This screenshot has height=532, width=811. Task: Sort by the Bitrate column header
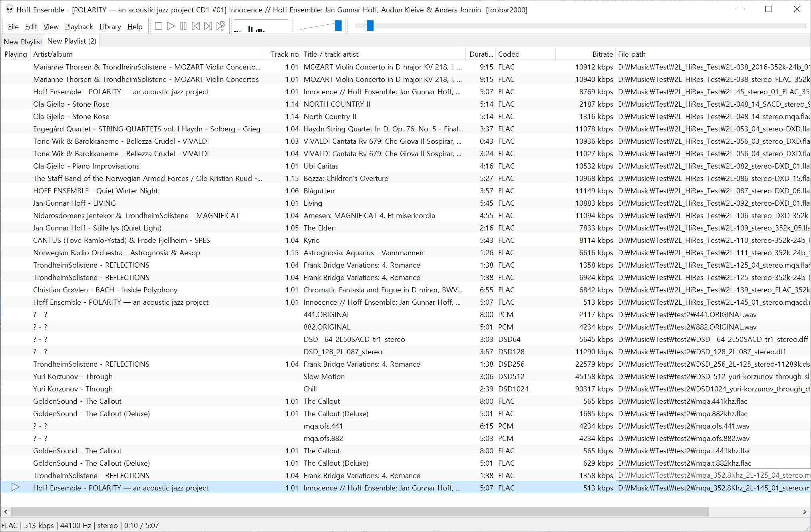[602, 54]
